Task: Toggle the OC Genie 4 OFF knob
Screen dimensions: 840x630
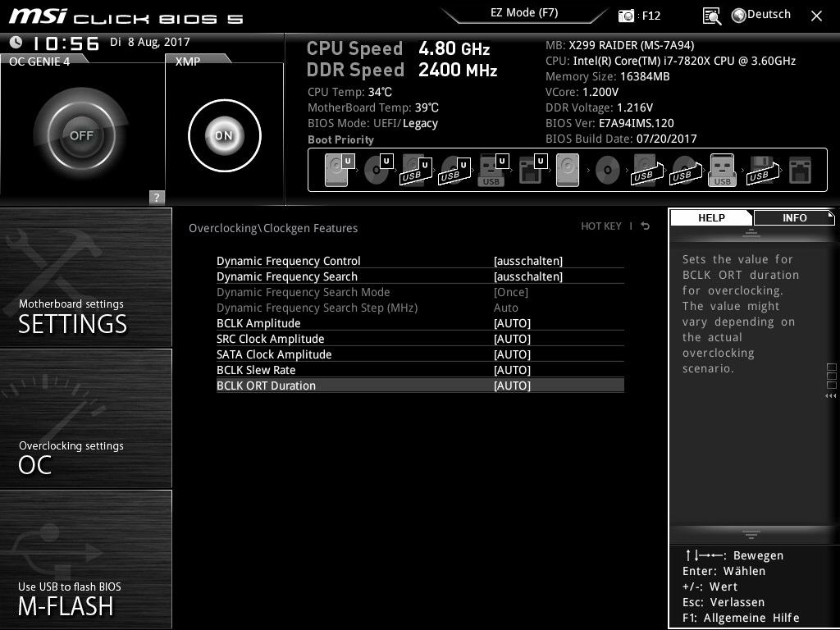Action: (x=81, y=135)
